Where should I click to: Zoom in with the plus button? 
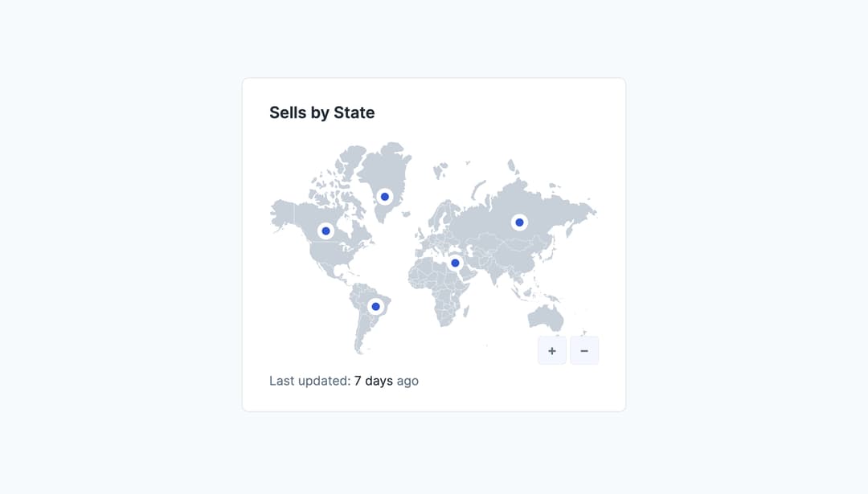coord(552,351)
